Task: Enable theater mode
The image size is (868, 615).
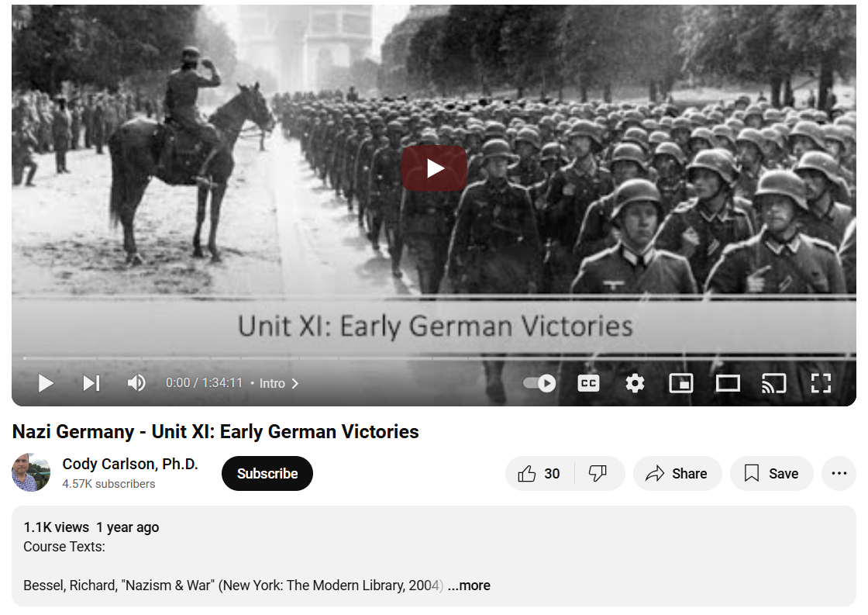Action: [x=728, y=383]
